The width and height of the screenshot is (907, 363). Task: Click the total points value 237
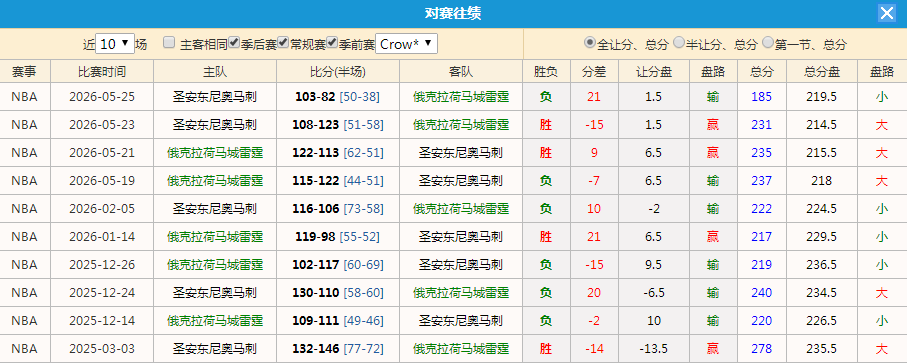coord(761,181)
